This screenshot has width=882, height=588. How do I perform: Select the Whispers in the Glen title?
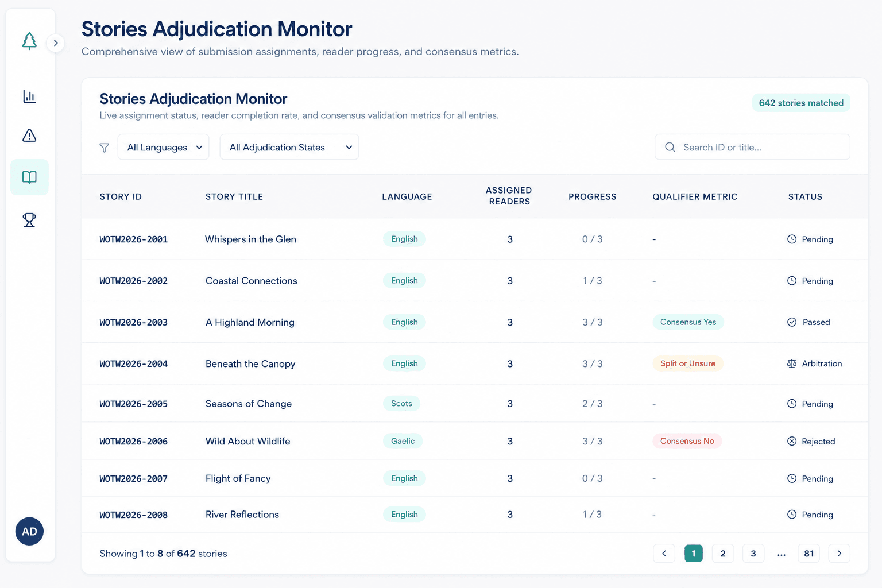pyautogui.click(x=251, y=239)
